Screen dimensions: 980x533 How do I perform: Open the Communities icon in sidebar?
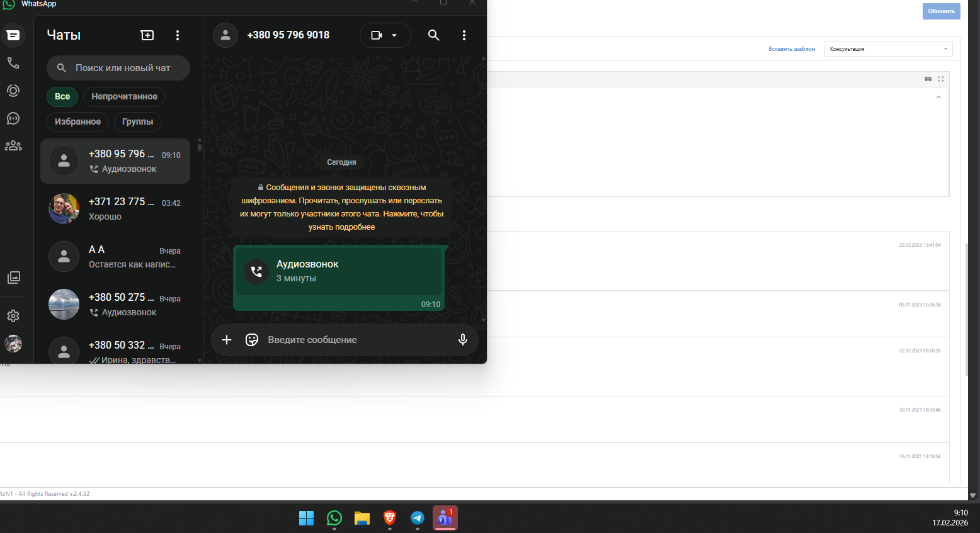(13, 146)
